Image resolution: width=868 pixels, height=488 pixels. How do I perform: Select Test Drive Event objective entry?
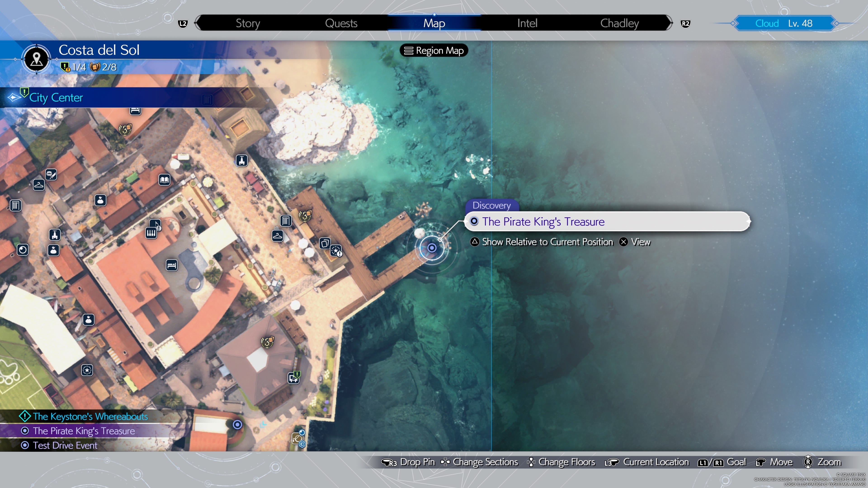click(x=65, y=446)
